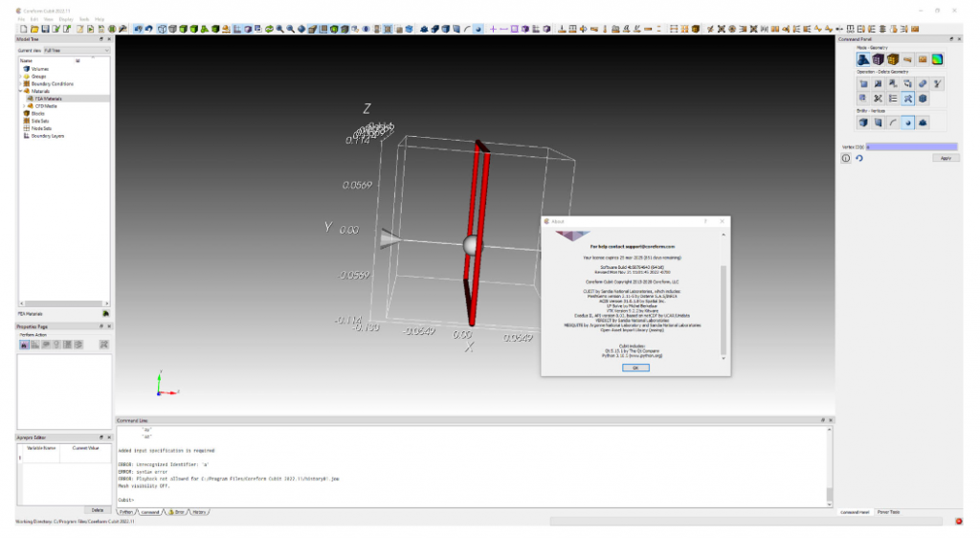The image size is (980, 538).
Task: Click the Current Value column header
Action: [85, 448]
